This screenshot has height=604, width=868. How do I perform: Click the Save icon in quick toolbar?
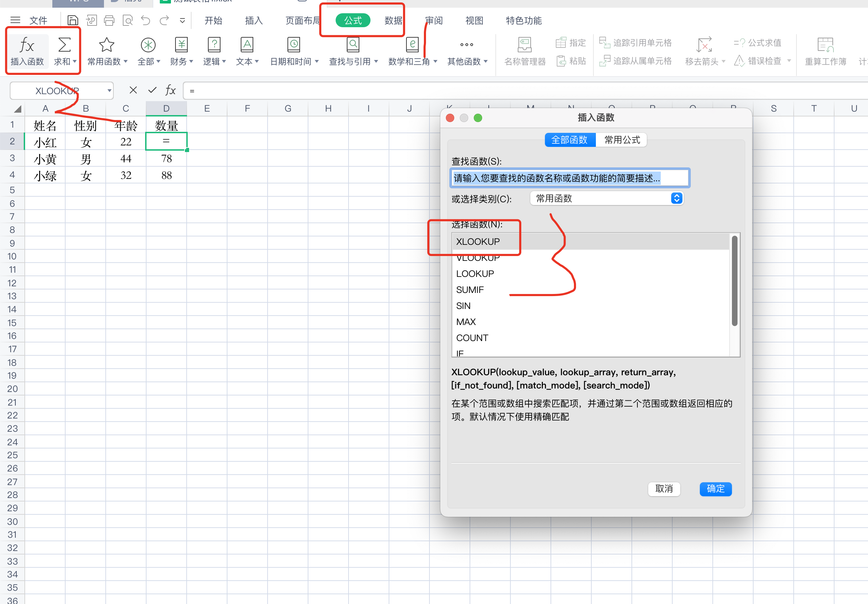click(73, 21)
